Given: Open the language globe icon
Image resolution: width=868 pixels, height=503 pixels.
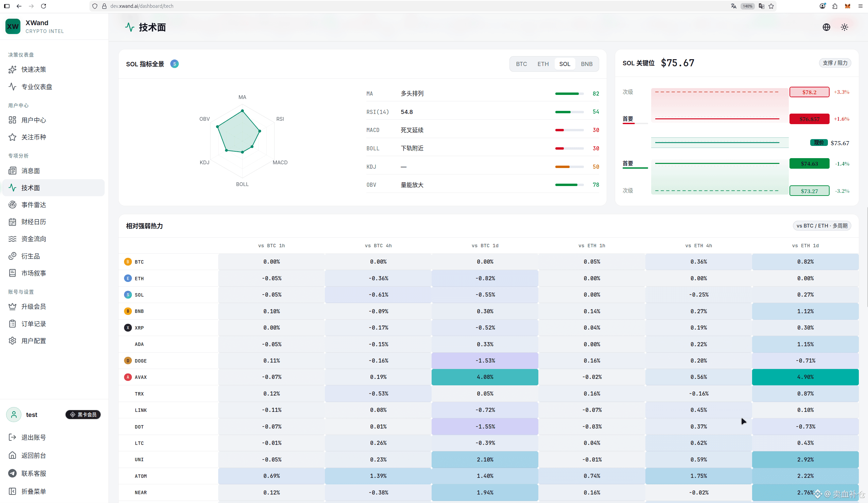Looking at the screenshot, I should coord(826,27).
